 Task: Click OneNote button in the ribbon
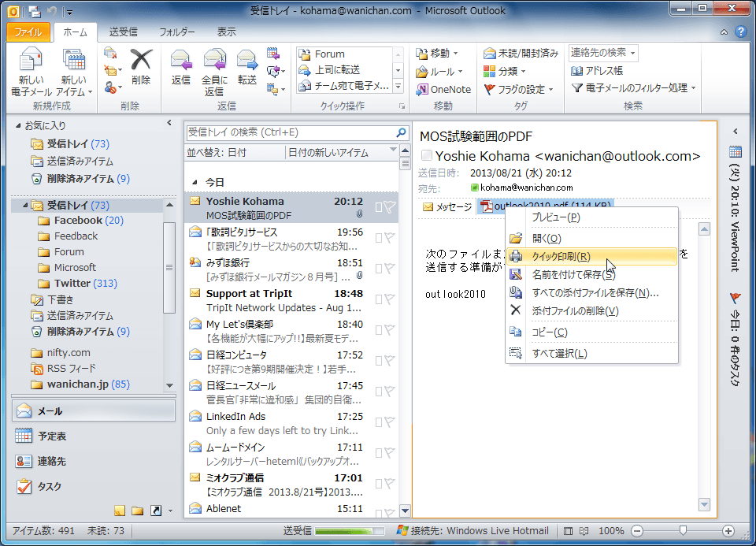point(443,89)
